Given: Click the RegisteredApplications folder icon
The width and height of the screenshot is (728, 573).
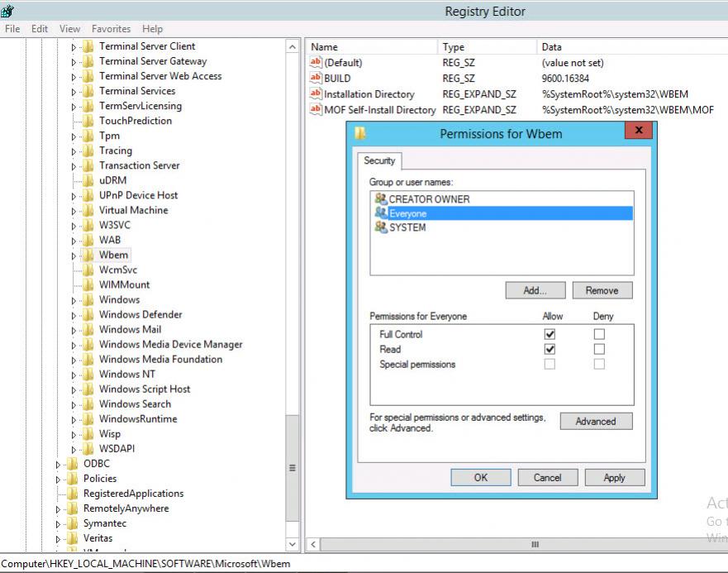Looking at the screenshot, I should (73, 493).
